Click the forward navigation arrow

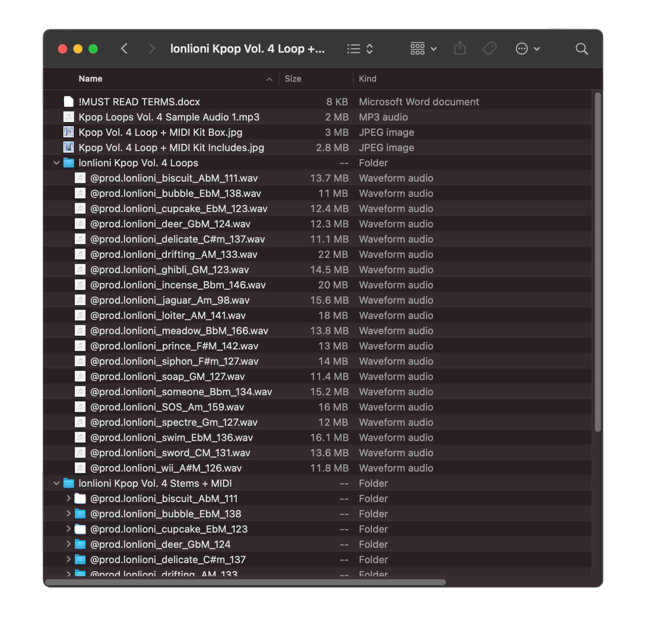(x=152, y=49)
